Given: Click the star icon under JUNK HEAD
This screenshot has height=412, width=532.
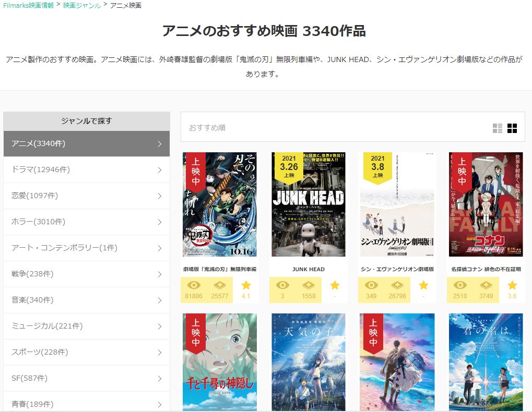Looking at the screenshot, I should [335, 285].
